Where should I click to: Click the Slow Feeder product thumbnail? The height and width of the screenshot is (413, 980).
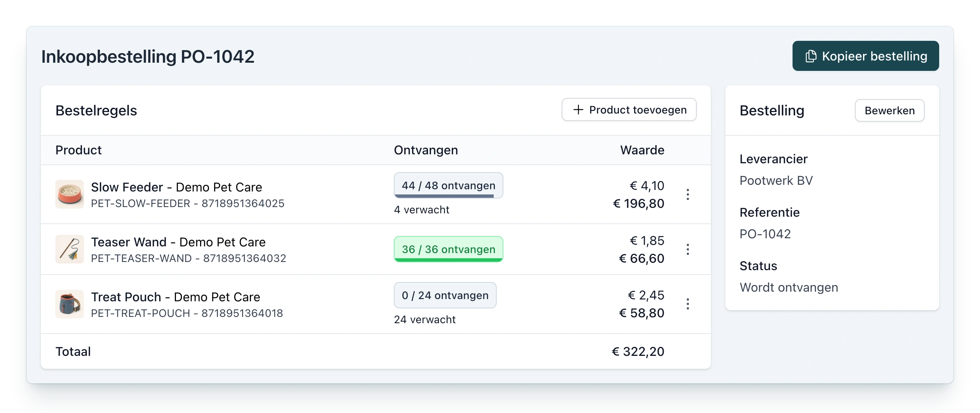click(x=70, y=194)
